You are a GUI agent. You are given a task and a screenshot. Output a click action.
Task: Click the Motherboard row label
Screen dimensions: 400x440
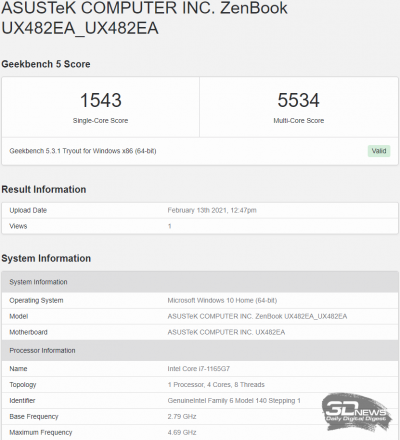pyautogui.click(x=28, y=332)
